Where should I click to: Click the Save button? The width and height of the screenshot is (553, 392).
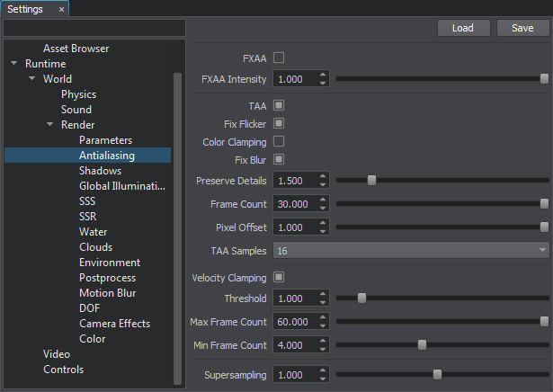pyautogui.click(x=522, y=28)
